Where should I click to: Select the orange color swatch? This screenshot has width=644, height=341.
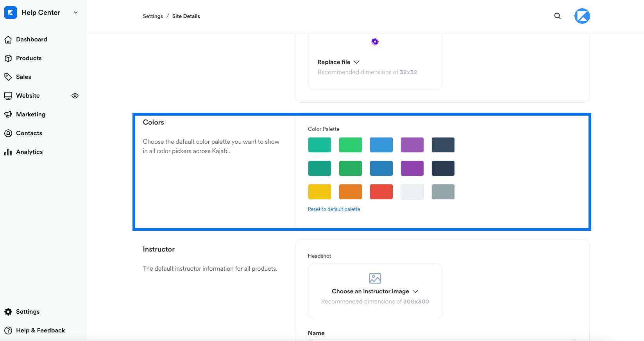(351, 192)
